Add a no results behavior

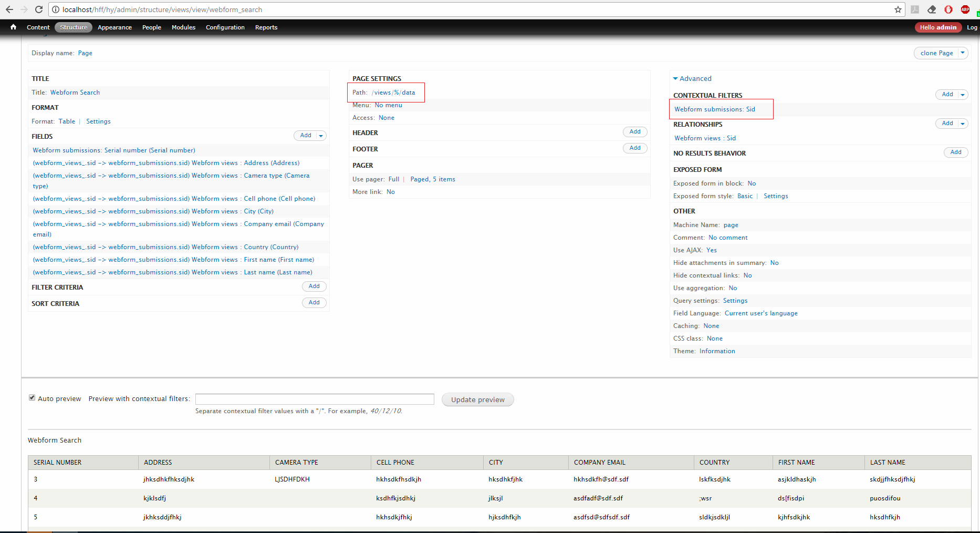pos(956,152)
